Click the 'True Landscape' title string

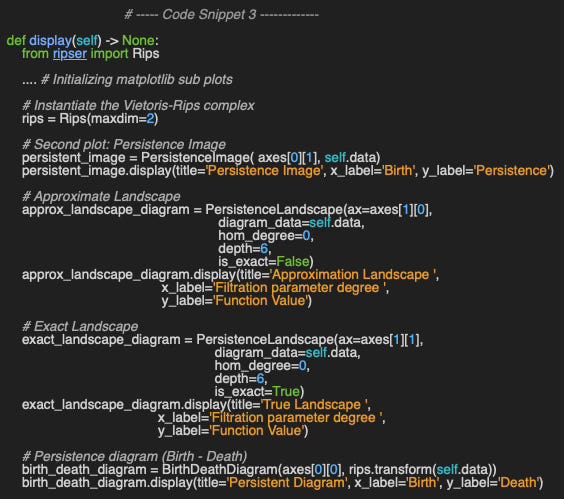pos(315,404)
